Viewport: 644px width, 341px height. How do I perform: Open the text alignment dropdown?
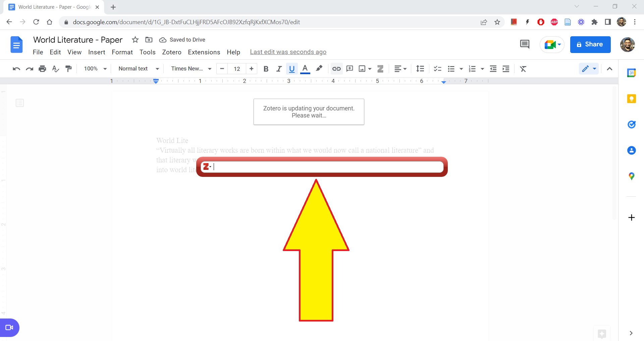400,69
